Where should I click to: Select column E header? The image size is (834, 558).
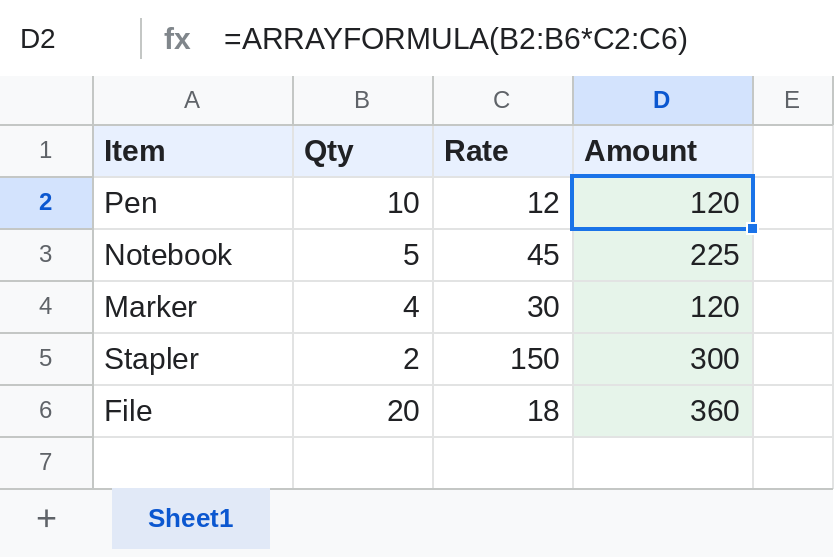point(793,100)
